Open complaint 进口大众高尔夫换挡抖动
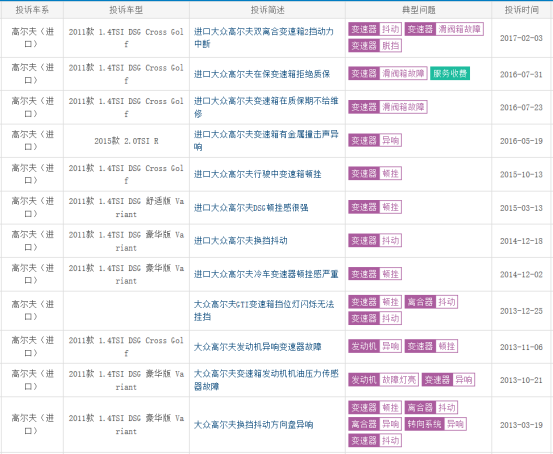The width and height of the screenshot is (553, 454). (x=241, y=241)
